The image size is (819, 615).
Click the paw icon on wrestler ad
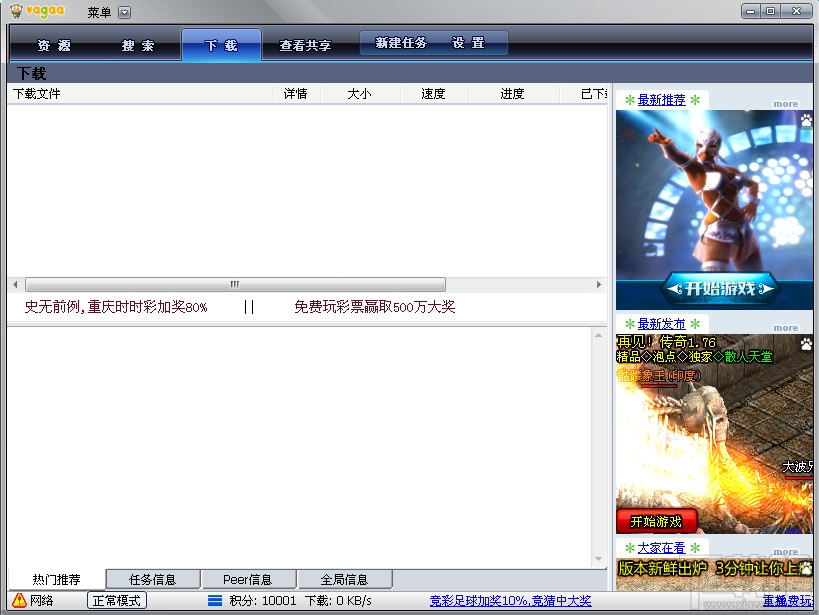click(x=806, y=120)
